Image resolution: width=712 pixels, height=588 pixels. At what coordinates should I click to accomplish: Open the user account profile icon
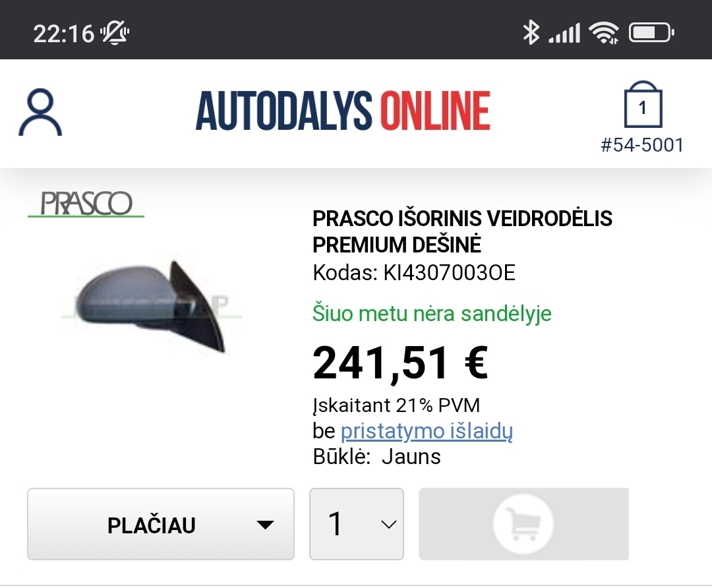click(x=40, y=112)
